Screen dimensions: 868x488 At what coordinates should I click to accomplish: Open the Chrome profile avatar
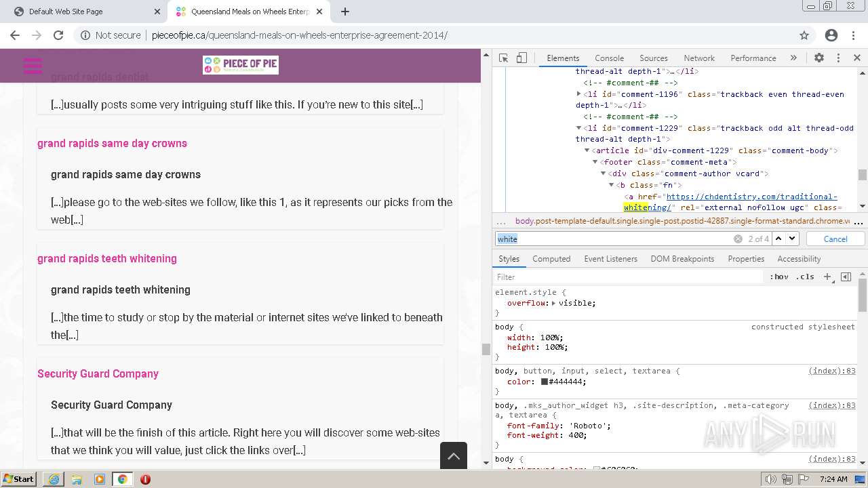(x=831, y=35)
